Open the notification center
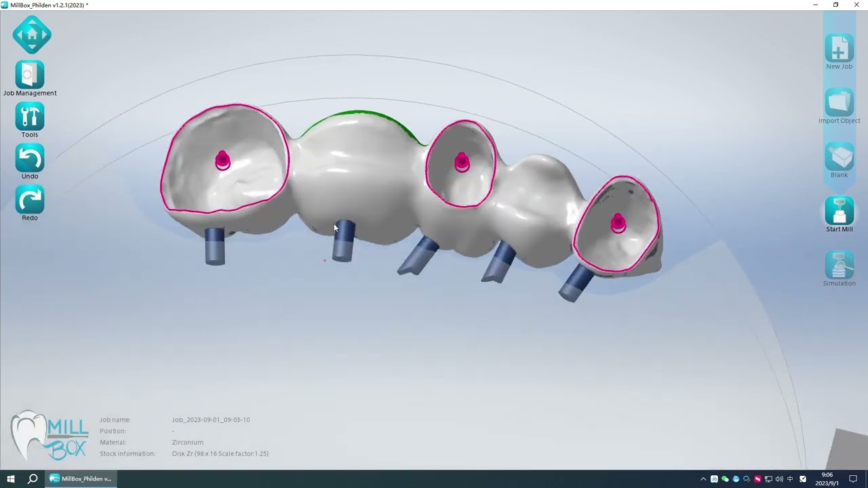This screenshot has height=488, width=868. coord(853,479)
